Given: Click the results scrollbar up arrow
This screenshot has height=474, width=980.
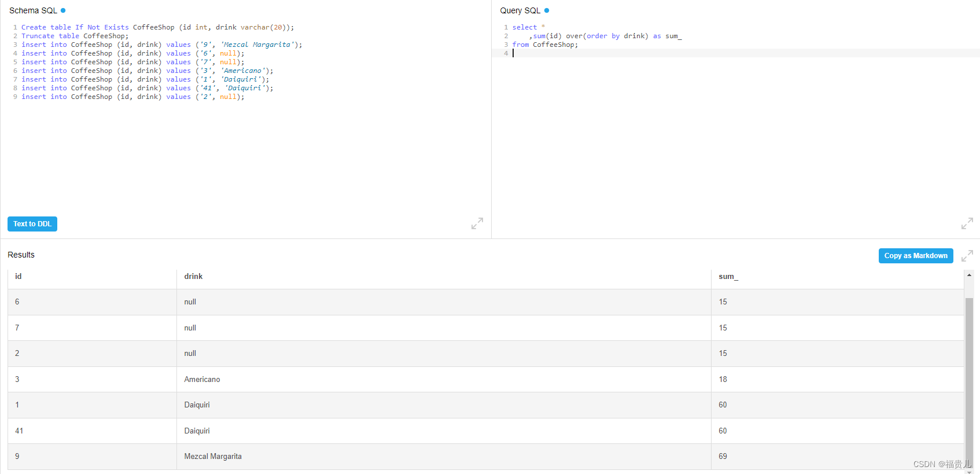Looking at the screenshot, I should click(x=969, y=275).
